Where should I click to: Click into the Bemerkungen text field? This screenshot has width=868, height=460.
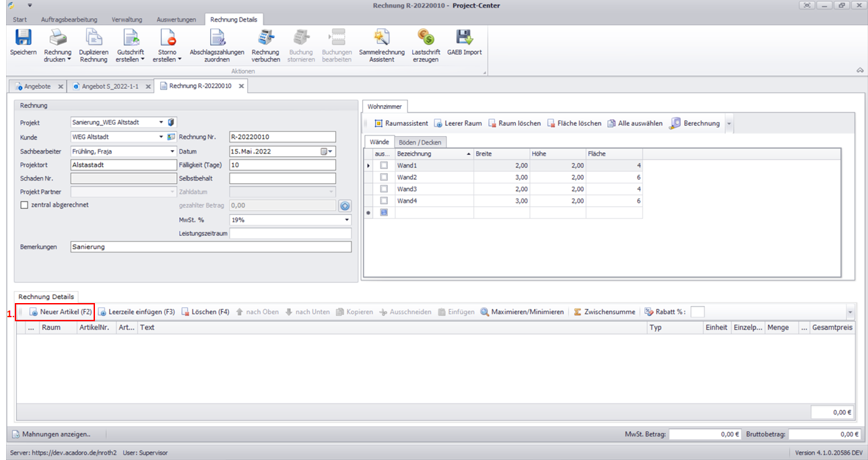pyautogui.click(x=210, y=247)
